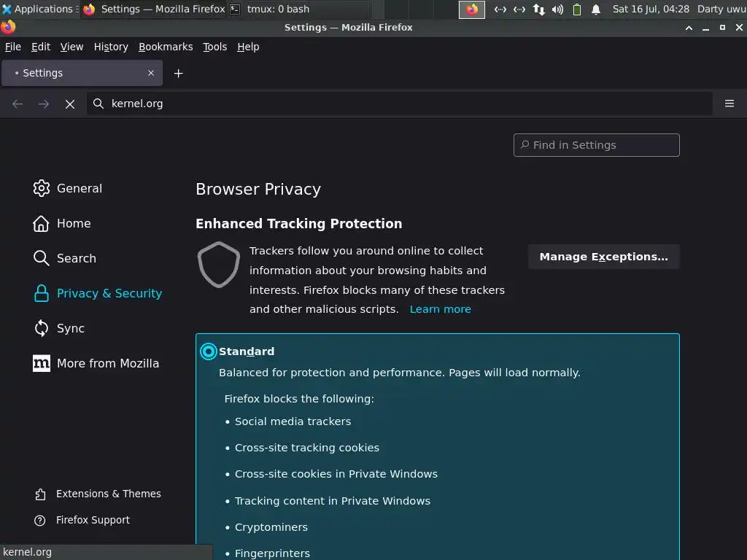The height and width of the screenshot is (560, 747).
Task: Click the volume speaker tray icon
Action: coord(557,9)
